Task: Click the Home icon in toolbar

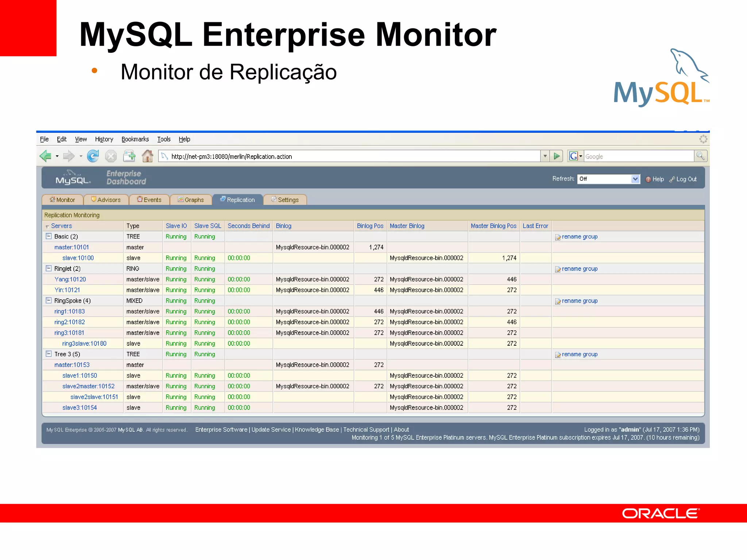Action: point(147,156)
